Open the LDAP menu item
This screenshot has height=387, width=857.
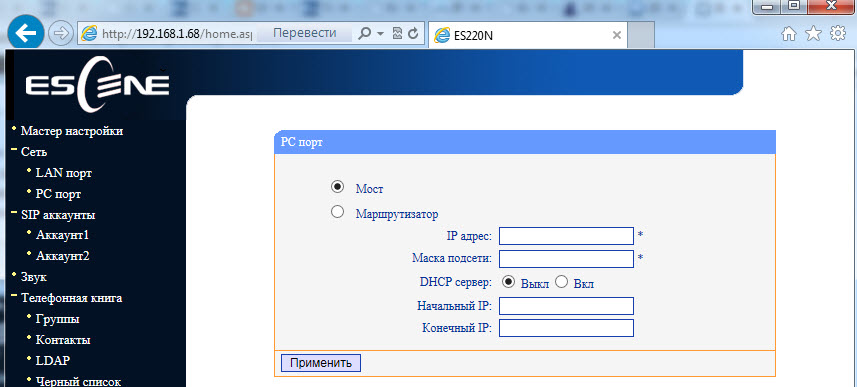tap(52, 361)
